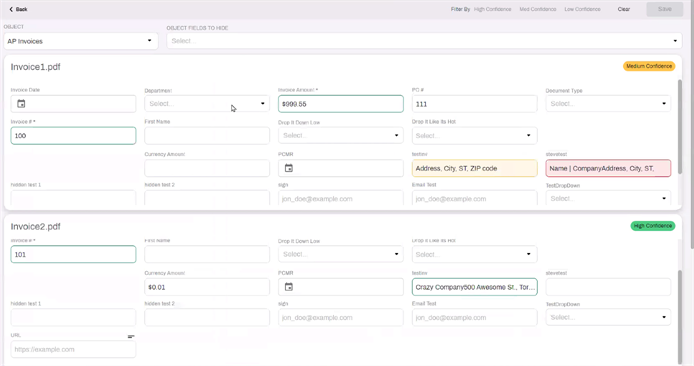
Task: Click sign field in Invoice1.pdf
Action: [x=340, y=198]
